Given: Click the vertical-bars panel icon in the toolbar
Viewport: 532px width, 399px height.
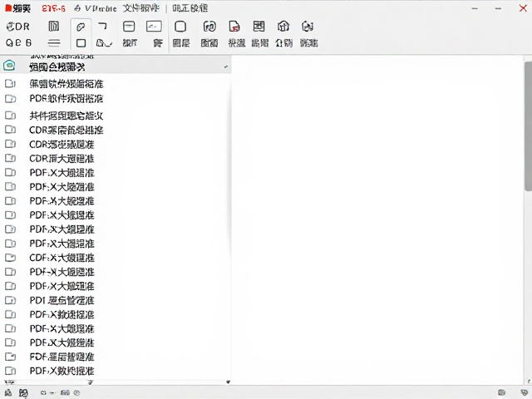Looking at the screenshot, I should (x=53, y=26).
